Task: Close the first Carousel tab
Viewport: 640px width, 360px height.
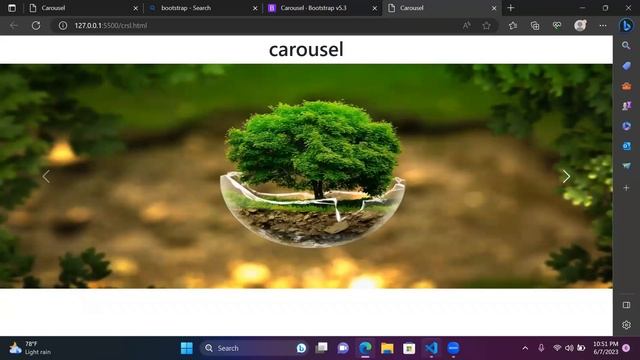Action: (x=136, y=8)
